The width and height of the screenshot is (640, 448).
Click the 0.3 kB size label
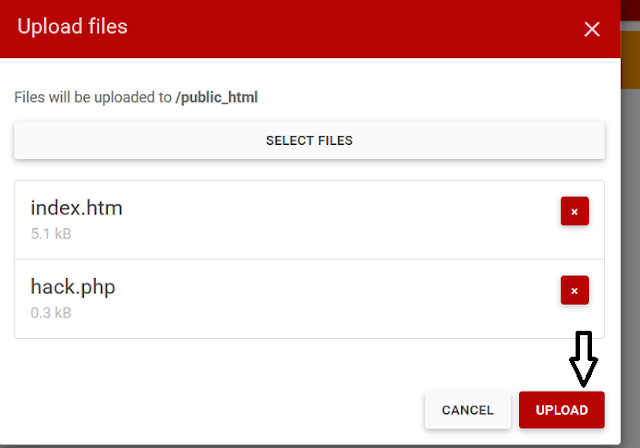[x=51, y=313]
